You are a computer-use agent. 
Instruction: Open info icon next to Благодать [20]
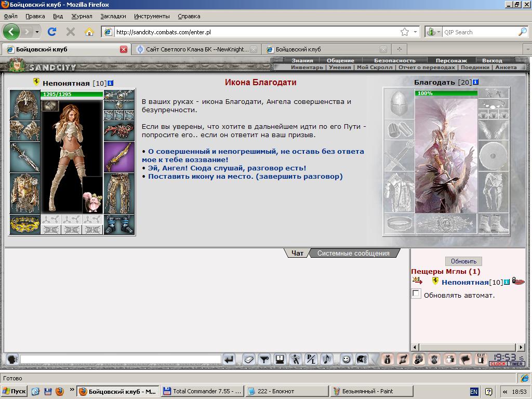point(475,82)
